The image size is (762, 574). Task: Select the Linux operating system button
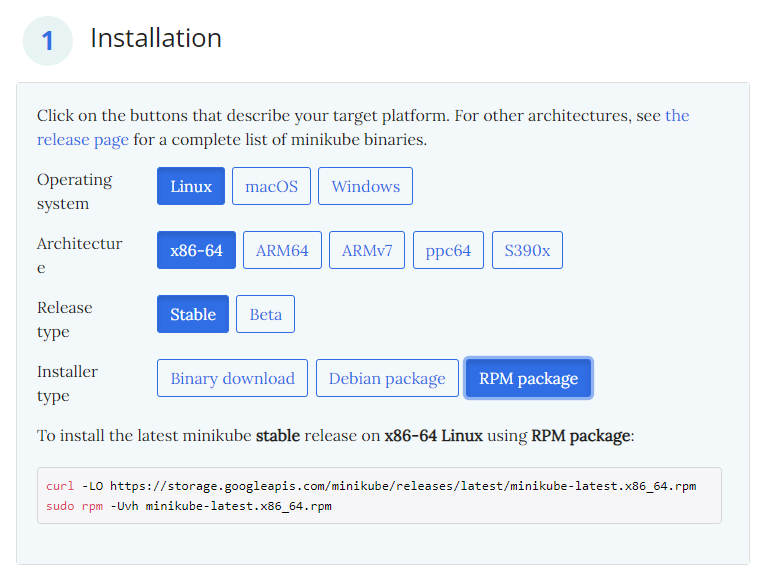click(x=190, y=186)
